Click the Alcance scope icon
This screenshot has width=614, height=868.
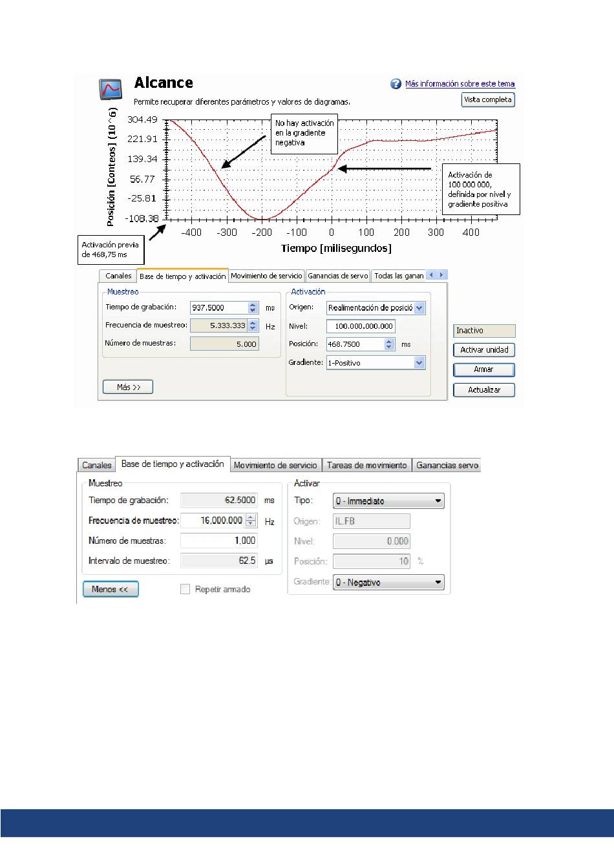pos(111,88)
